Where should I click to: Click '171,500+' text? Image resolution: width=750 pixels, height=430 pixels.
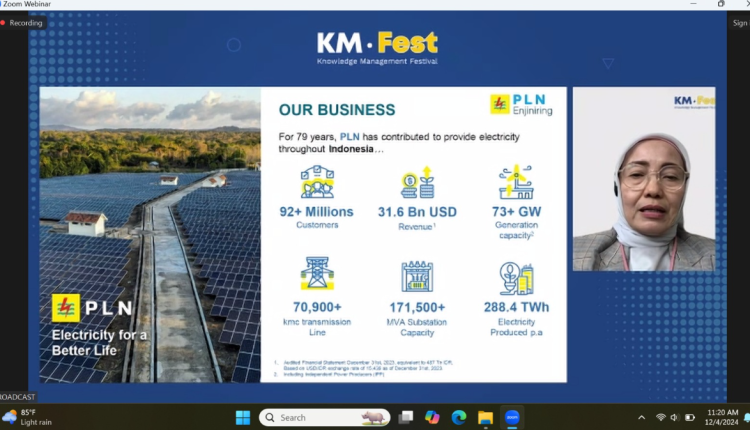[x=417, y=308]
